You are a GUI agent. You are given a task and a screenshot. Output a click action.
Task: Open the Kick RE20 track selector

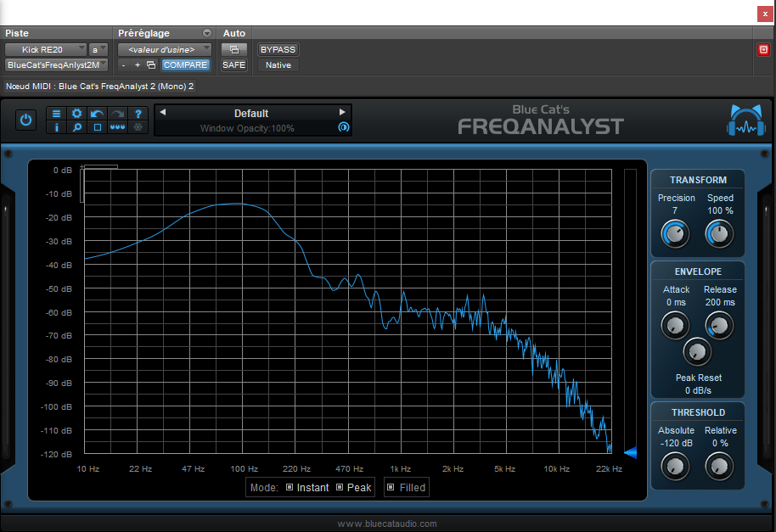pyautogui.click(x=46, y=49)
